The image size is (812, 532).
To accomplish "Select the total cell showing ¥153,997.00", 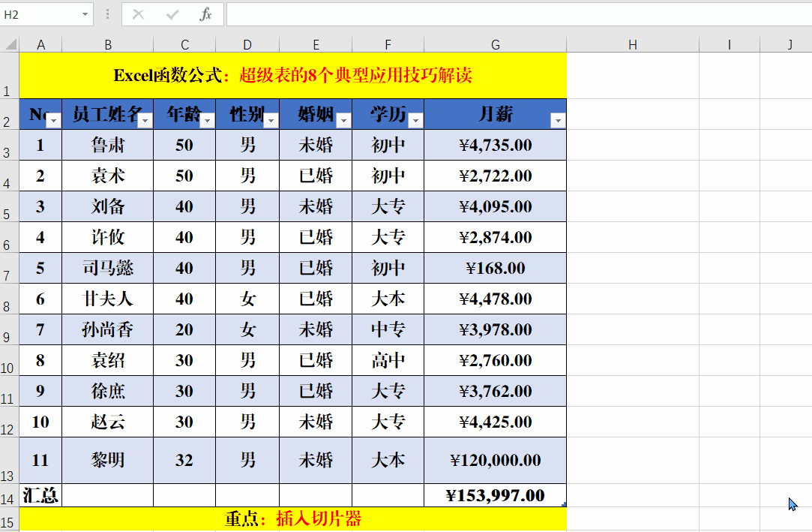I will pos(495,495).
